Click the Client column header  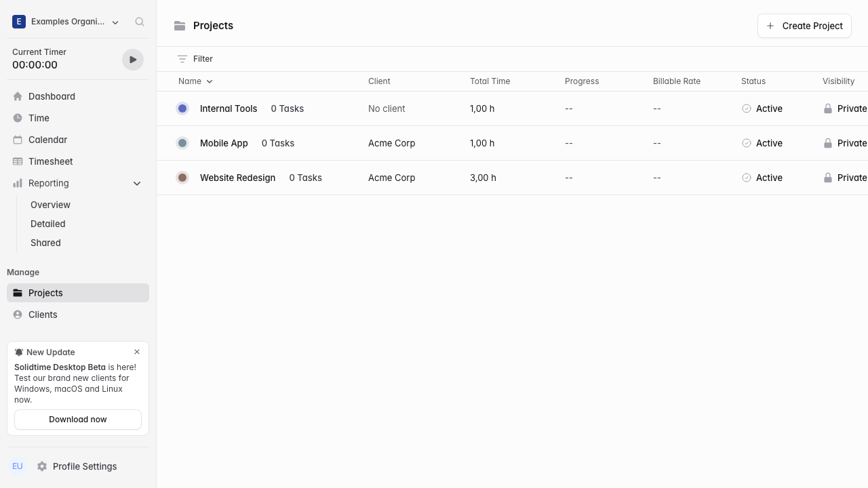[379, 81]
